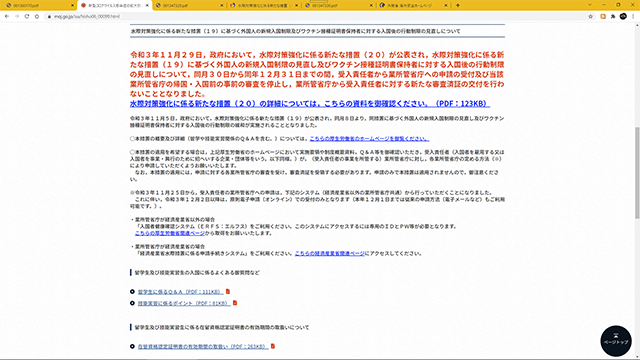Bookmark this page with the star icon
The height and width of the screenshot is (360, 640).
point(591,16)
